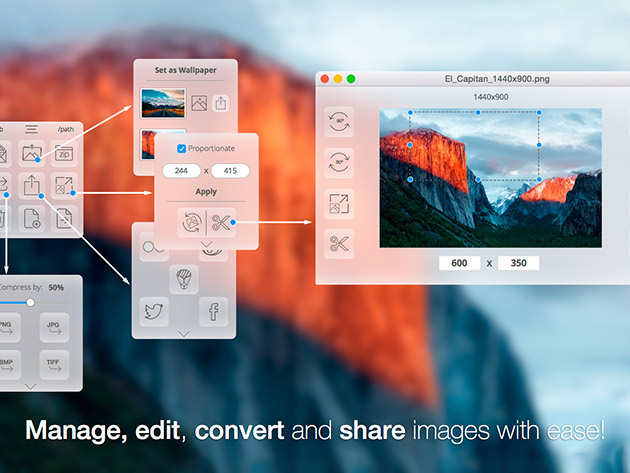The image size is (630, 473).
Task: Click the /path label in the tools panel
Action: 65,129
